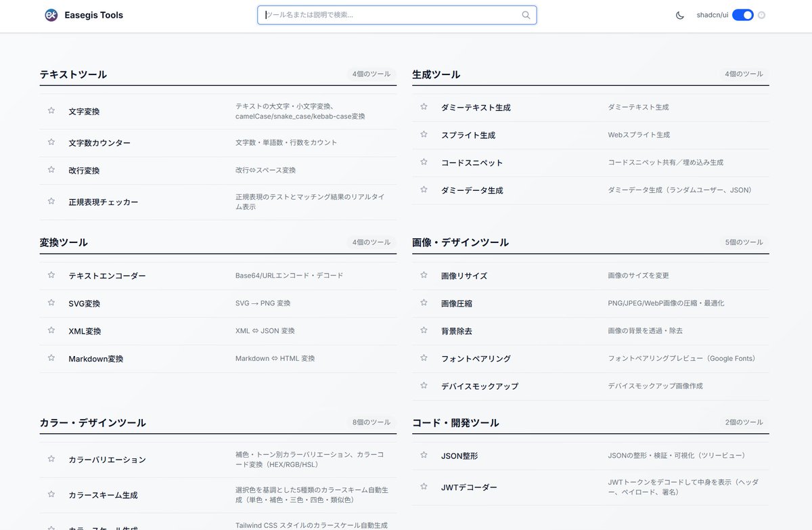Viewport: 812px width, 530px height.
Task: Open the JSON整形 tool
Action: [x=459, y=456]
